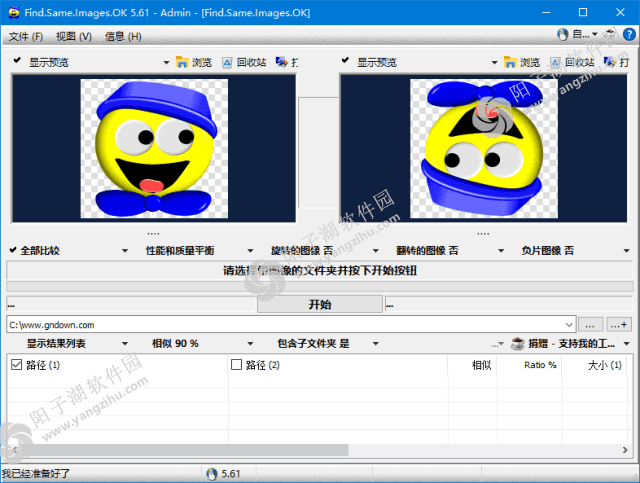Open the 信息 (H) menu
The width and height of the screenshot is (640, 483).
pos(123,37)
